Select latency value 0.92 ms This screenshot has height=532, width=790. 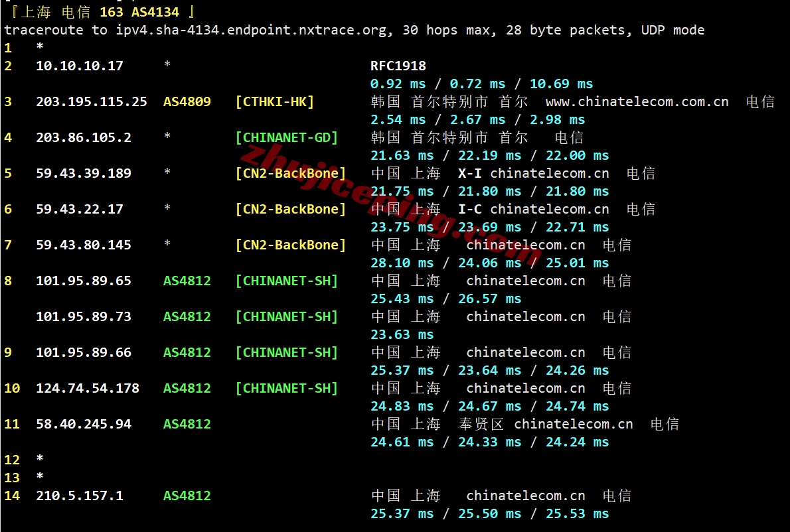click(398, 84)
